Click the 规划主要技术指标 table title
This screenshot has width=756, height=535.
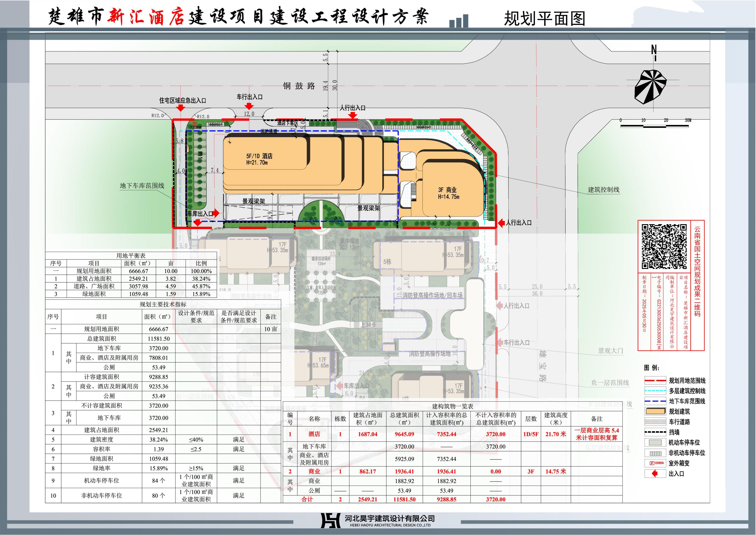click(x=163, y=304)
